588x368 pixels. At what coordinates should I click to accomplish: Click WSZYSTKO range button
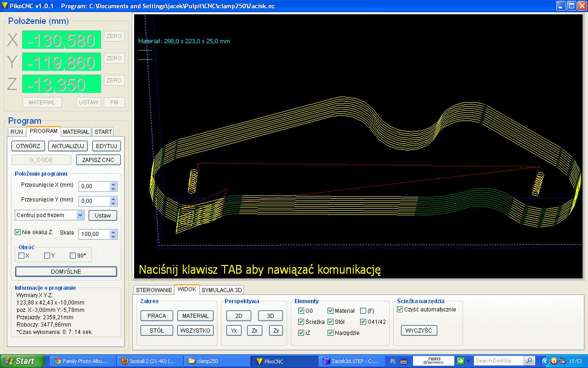[195, 330]
